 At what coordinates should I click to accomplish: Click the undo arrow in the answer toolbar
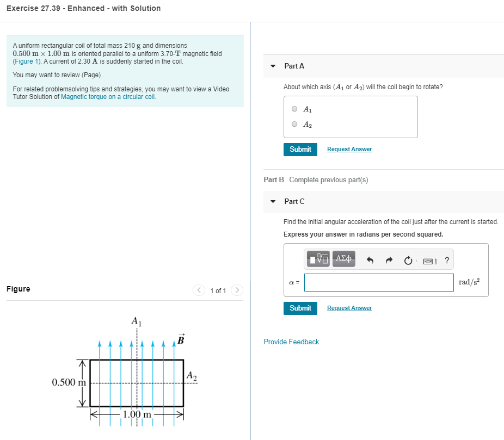(371, 259)
